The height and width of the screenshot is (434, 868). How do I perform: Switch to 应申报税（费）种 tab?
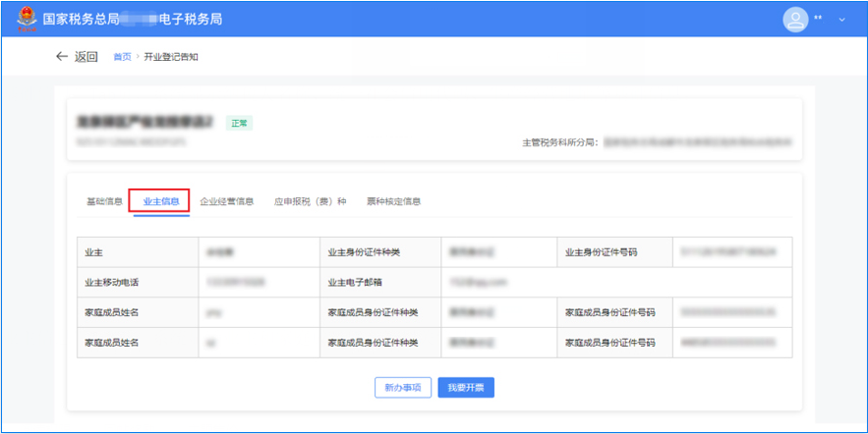(x=310, y=201)
